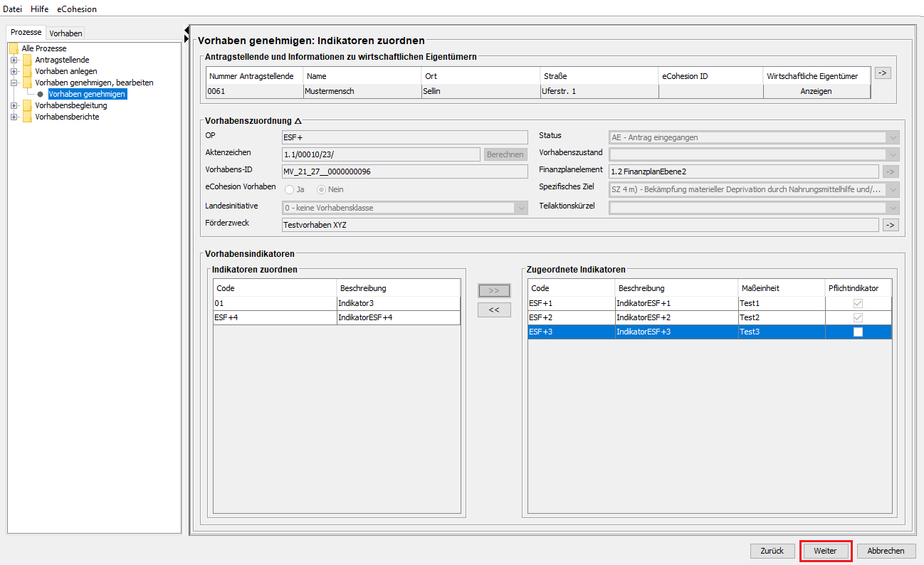
Task: Click arrow button beside Antragstellende table
Action: click(883, 73)
